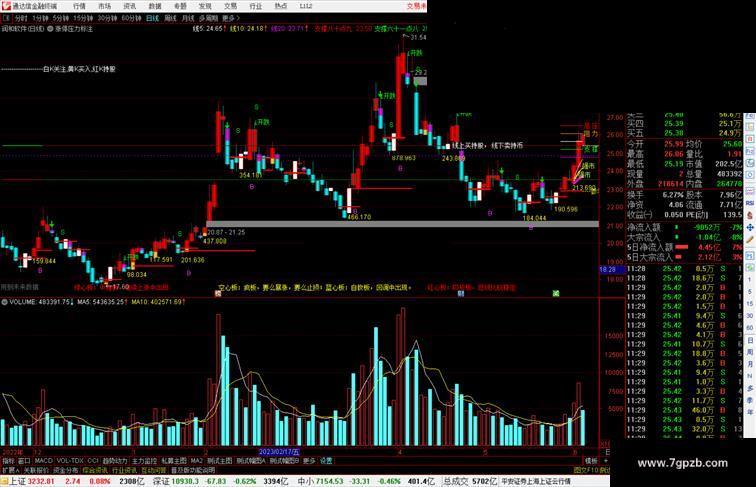Image resolution: width=756 pixels, height=487 pixels.
Task: Click the RSI icon in right sidebar
Action: [x=750, y=203]
